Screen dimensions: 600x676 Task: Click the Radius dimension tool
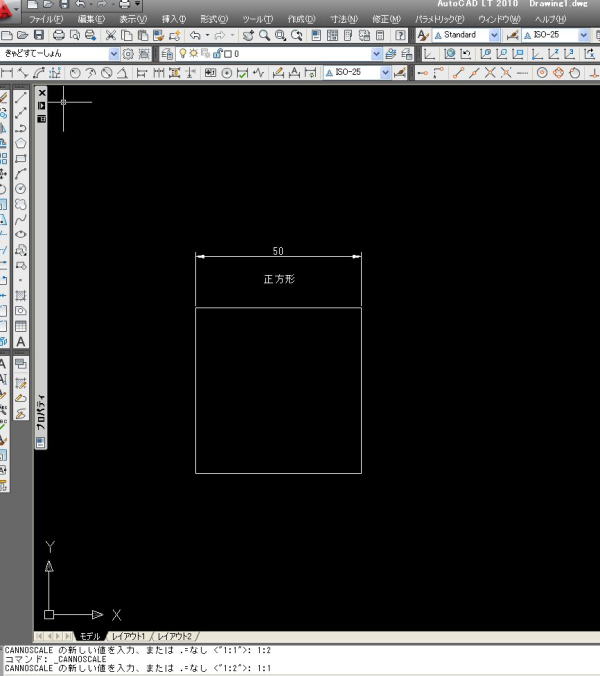pos(75,73)
